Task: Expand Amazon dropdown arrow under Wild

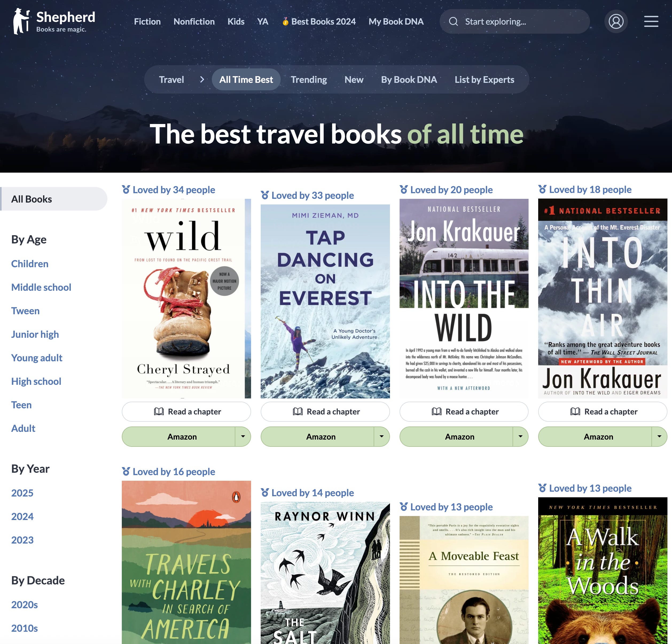Action: pos(243,436)
